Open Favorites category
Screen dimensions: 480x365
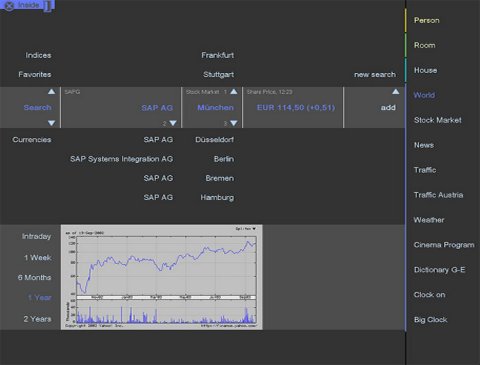tap(35, 74)
